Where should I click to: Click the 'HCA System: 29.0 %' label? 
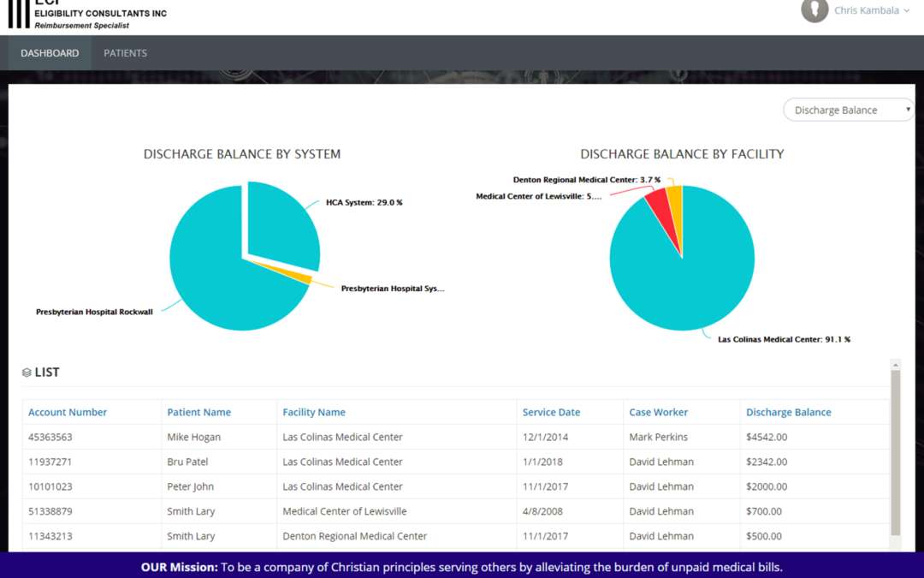(x=364, y=202)
